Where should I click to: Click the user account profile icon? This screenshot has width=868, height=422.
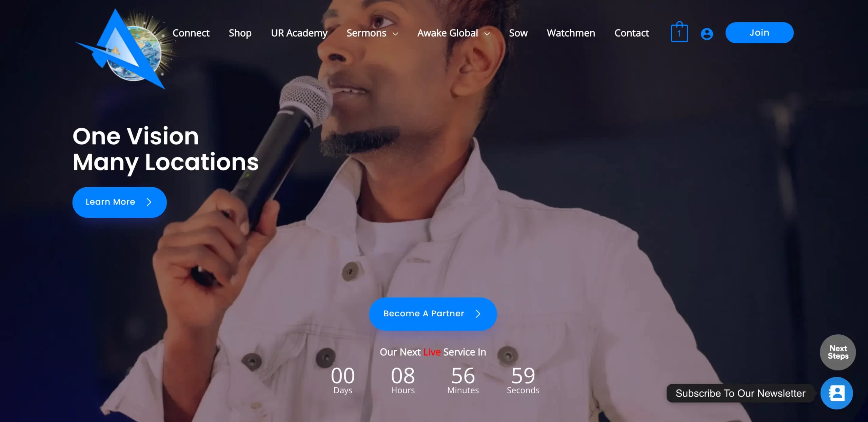pyautogui.click(x=707, y=34)
